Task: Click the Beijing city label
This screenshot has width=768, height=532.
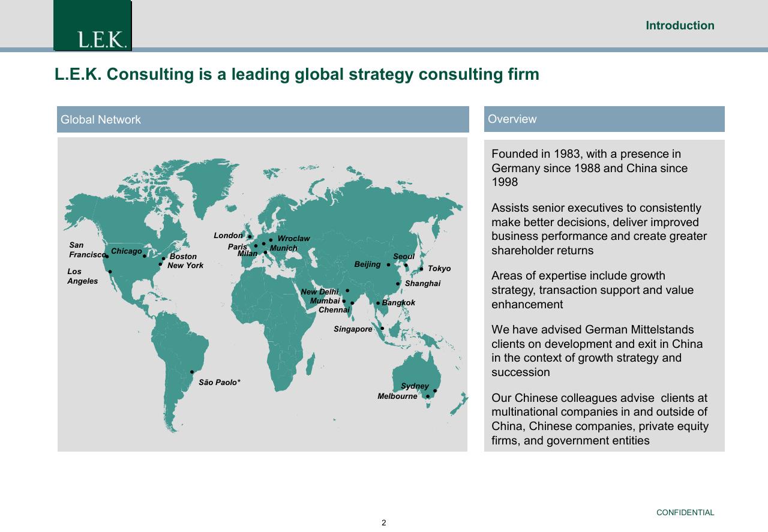Action: (x=367, y=265)
